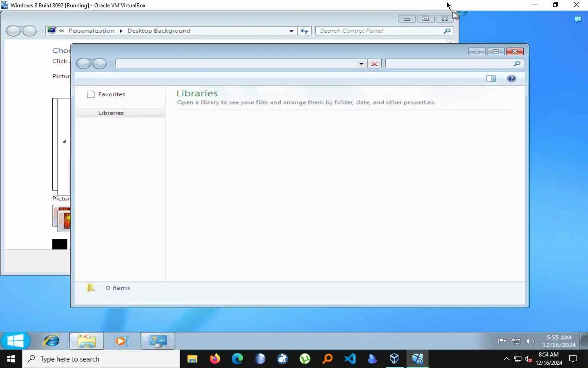This screenshot has height=368, width=588.
Task: Show hidden host tray icons chevron
Action: (x=506, y=359)
